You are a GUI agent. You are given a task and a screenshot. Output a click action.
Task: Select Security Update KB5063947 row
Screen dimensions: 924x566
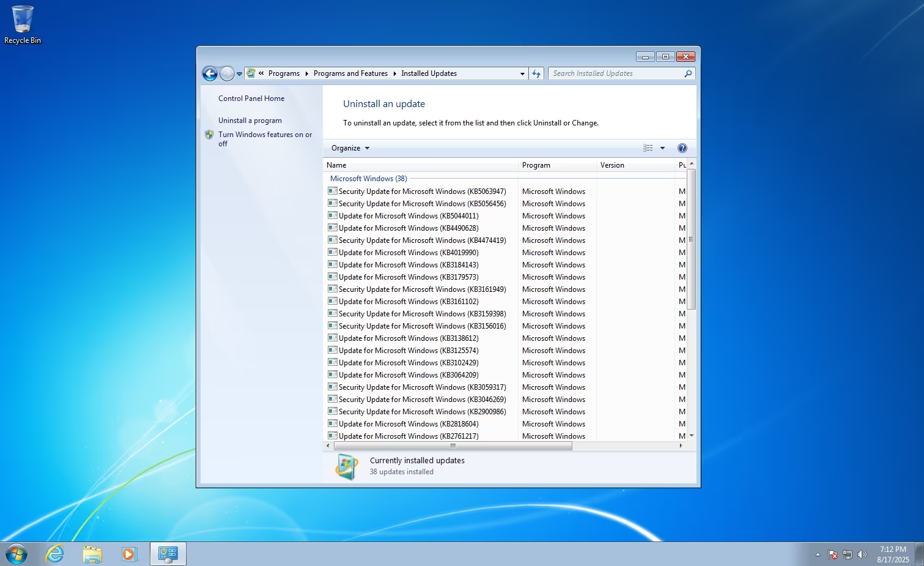(505, 192)
